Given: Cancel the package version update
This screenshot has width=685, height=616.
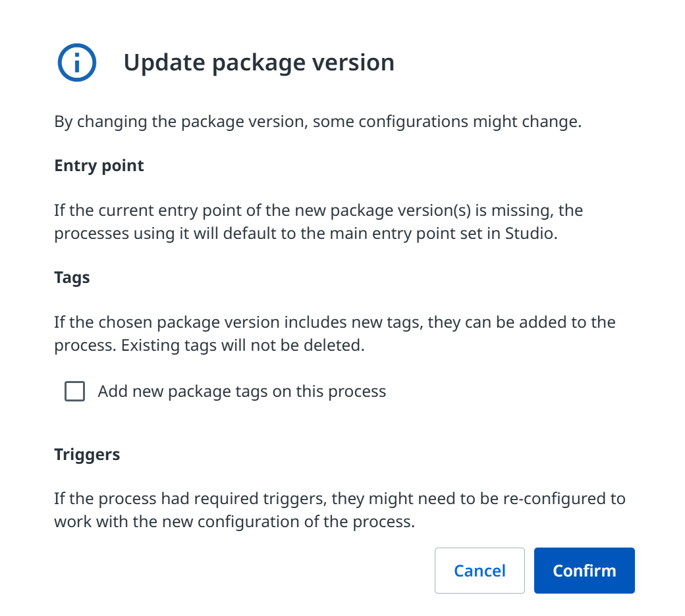Looking at the screenshot, I should [x=479, y=570].
